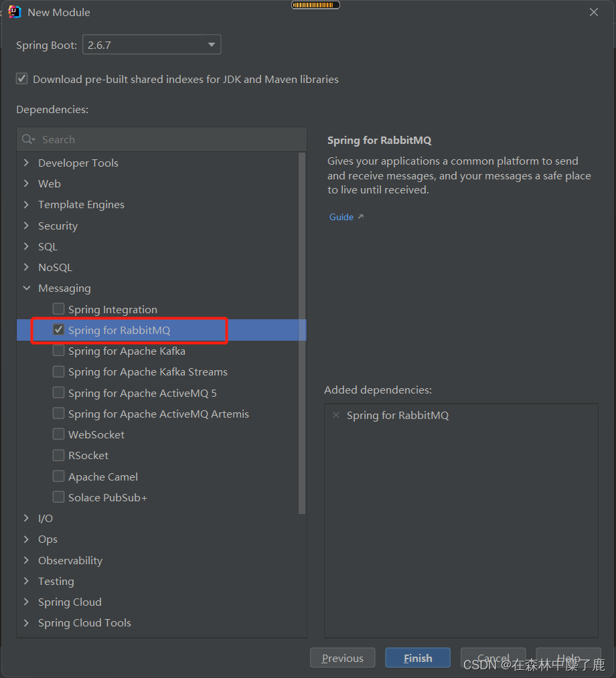616x678 pixels.
Task: Expand the Developer Tools category
Action: (26, 163)
